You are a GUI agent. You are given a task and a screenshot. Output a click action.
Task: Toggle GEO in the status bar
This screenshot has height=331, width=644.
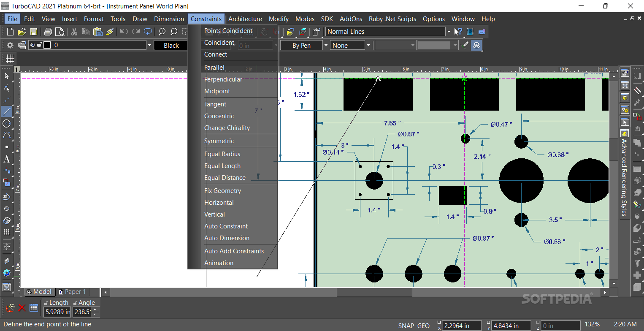(x=423, y=326)
